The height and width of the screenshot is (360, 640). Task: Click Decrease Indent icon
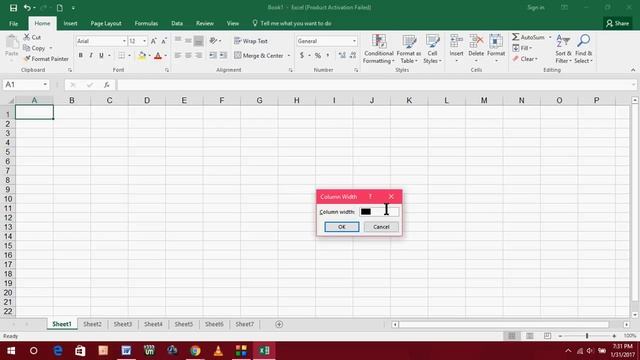coord(213,55)
